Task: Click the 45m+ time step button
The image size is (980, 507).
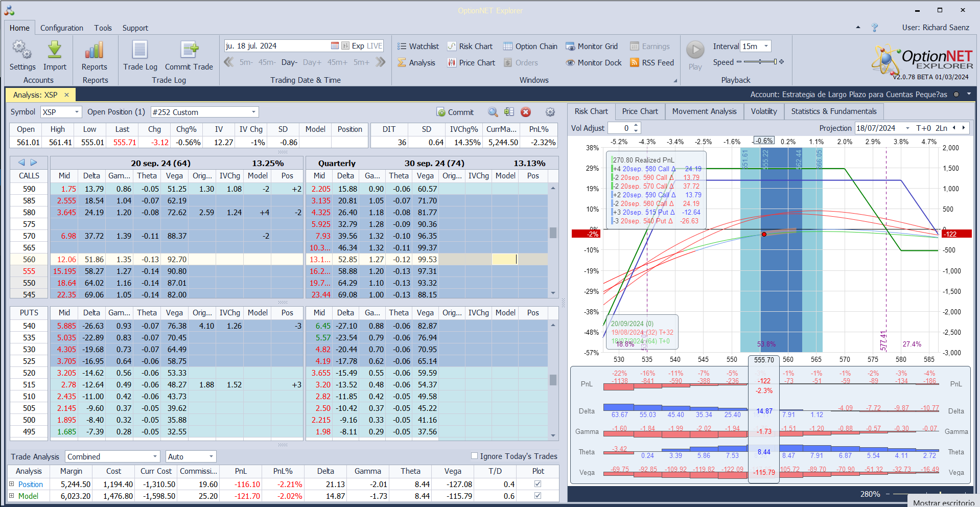Action: pyautogui.click(x=337, y=62)
